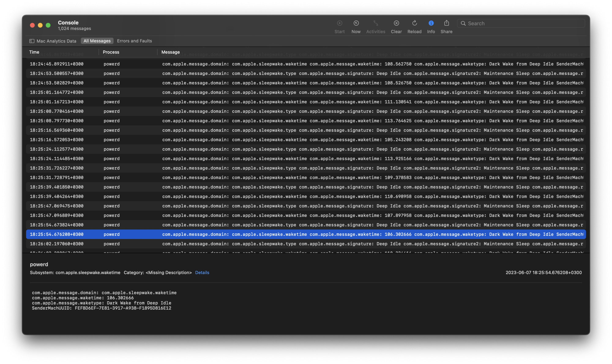Screen dimensions: 612x364
Task: Open the Details link
Action: click(202, 273)
